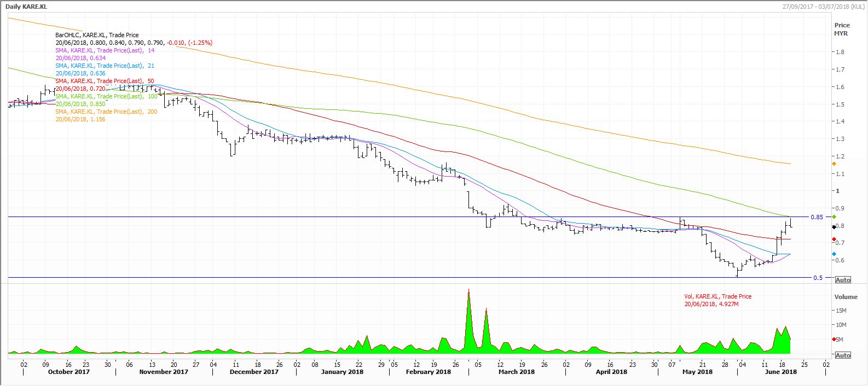Select the 0.5 horizontal support line label

tap(818, 278)
